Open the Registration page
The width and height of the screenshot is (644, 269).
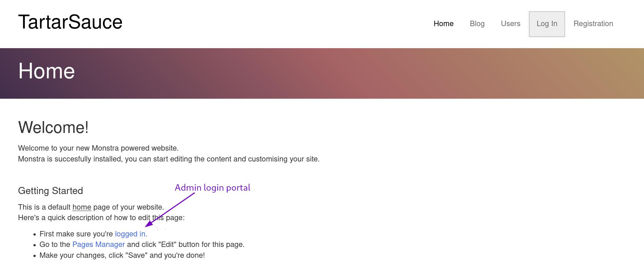tap(593, 24)
